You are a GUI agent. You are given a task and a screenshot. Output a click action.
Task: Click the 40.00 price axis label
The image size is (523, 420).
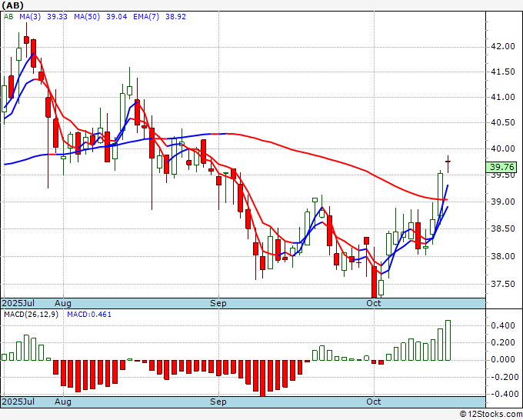click(x=503, y=148)
